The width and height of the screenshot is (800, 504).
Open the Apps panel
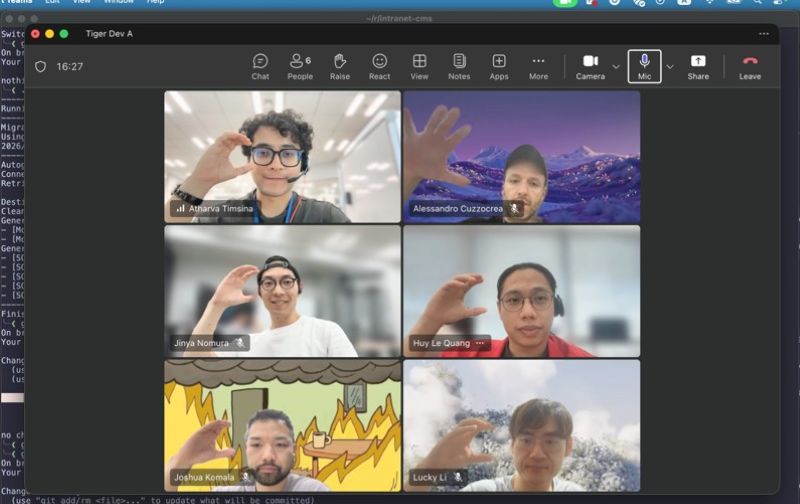[x=499, y=67]
